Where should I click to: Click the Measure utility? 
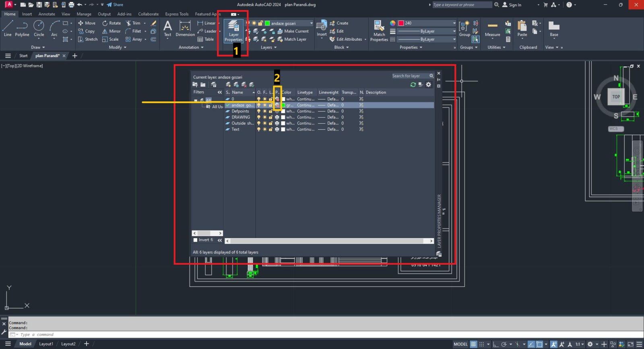tap(492, 29)
